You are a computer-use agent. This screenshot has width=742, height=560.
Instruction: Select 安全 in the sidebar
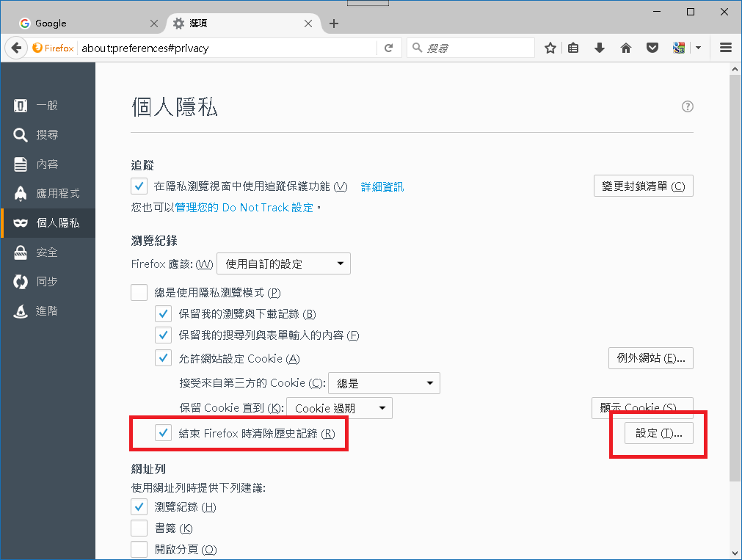[x=47, y=252]
